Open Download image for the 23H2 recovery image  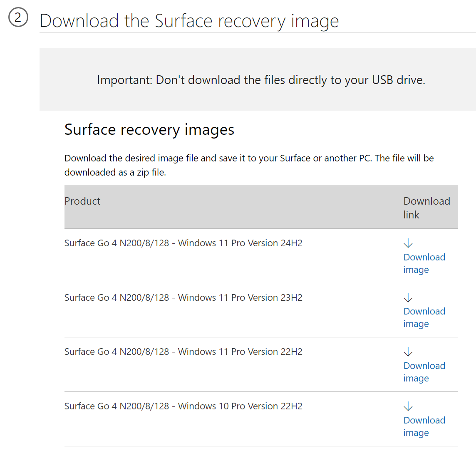[424, 317]
